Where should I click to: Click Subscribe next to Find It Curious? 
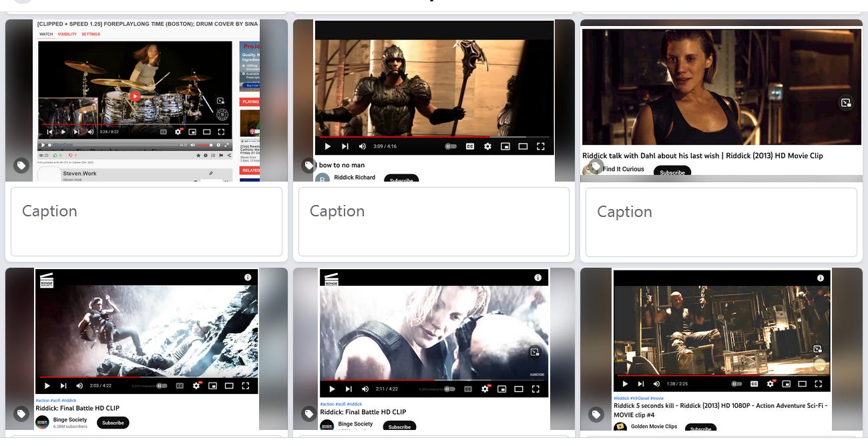click(672, 172)
